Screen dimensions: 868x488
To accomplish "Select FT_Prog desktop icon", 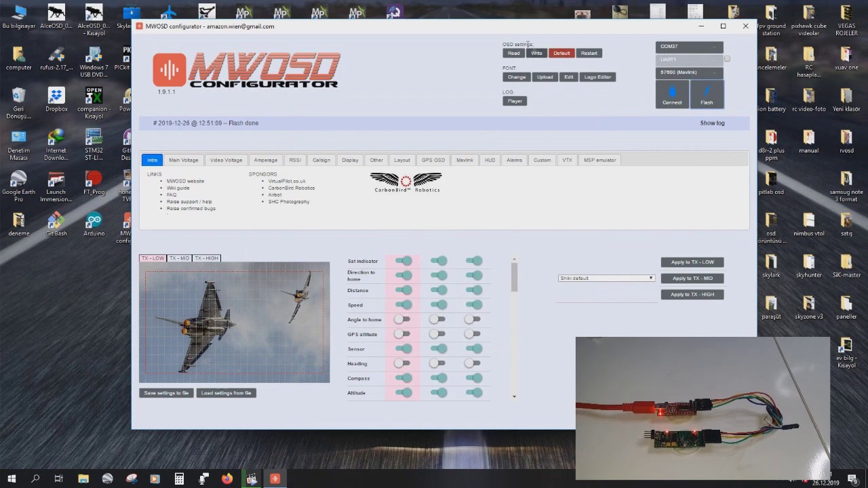I will (94, 183).
